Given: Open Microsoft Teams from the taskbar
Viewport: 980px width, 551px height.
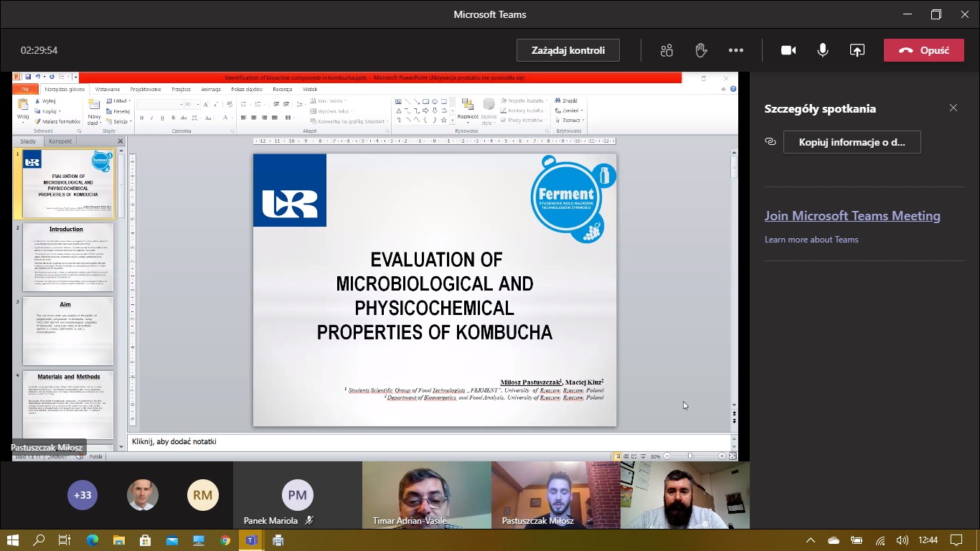Looking at the screenshot, I should click(251, 540).
